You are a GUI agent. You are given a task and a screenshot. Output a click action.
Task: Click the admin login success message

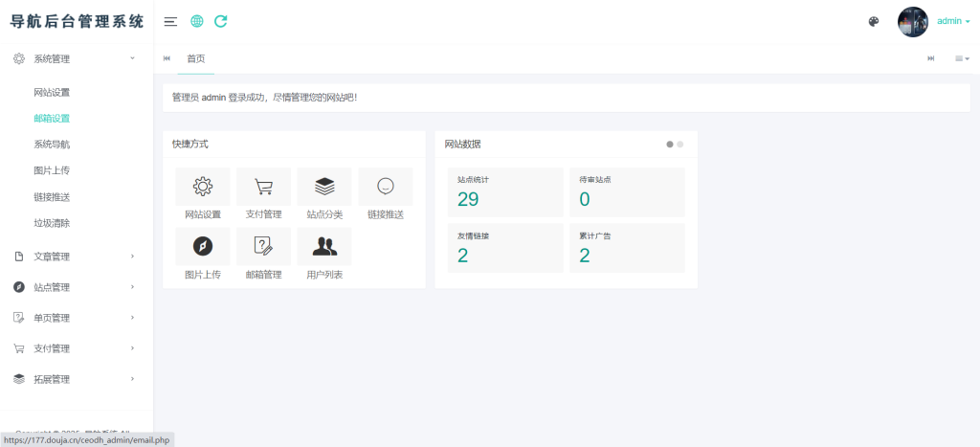coord(264,98)
